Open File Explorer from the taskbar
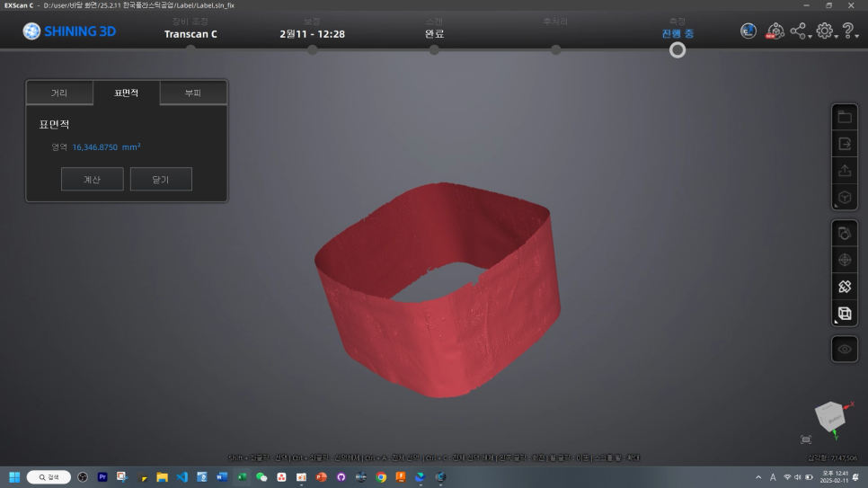The width and height of the screenshot is (868, 488). [163, 477]
